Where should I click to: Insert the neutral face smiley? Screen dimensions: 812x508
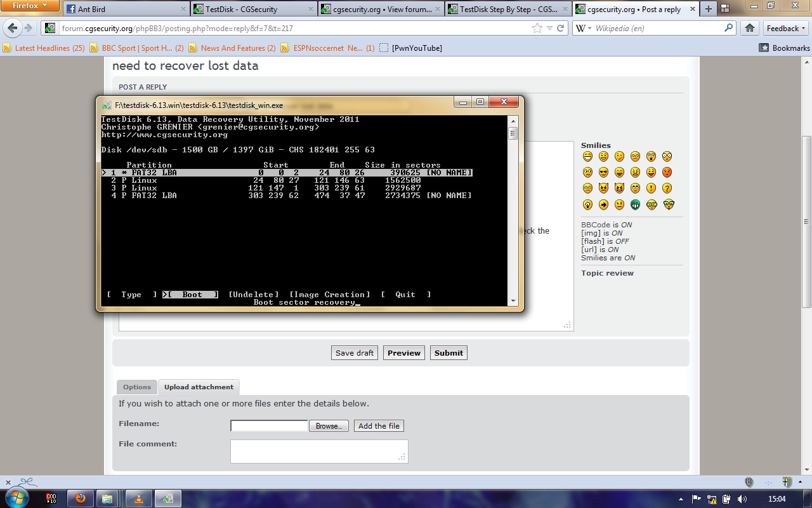point(619,204)
